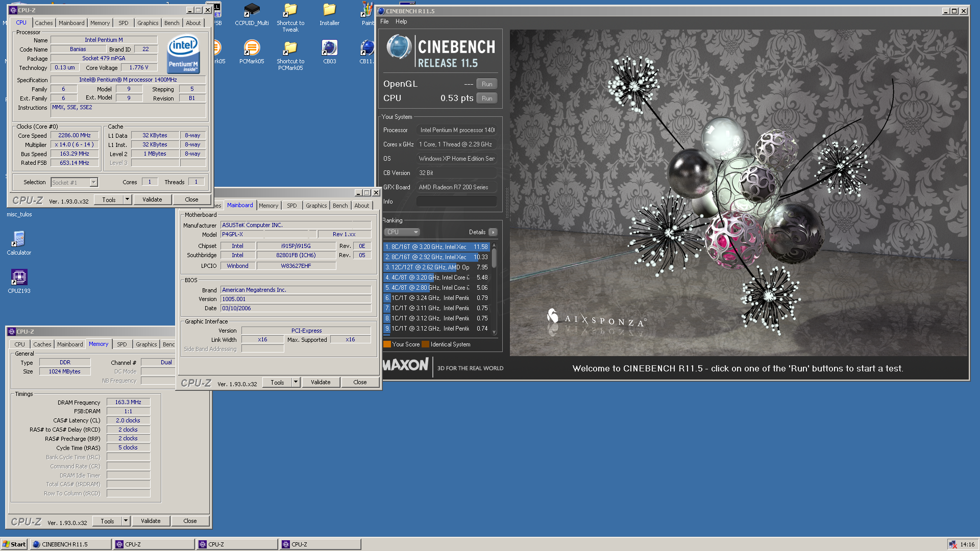
Task: Open the Start menu
Action: click(x=14, y=544)
